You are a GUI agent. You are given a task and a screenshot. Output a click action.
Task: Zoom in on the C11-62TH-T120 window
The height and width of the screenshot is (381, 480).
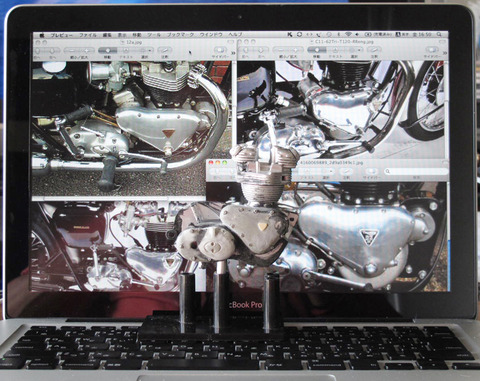pos(295,50)
